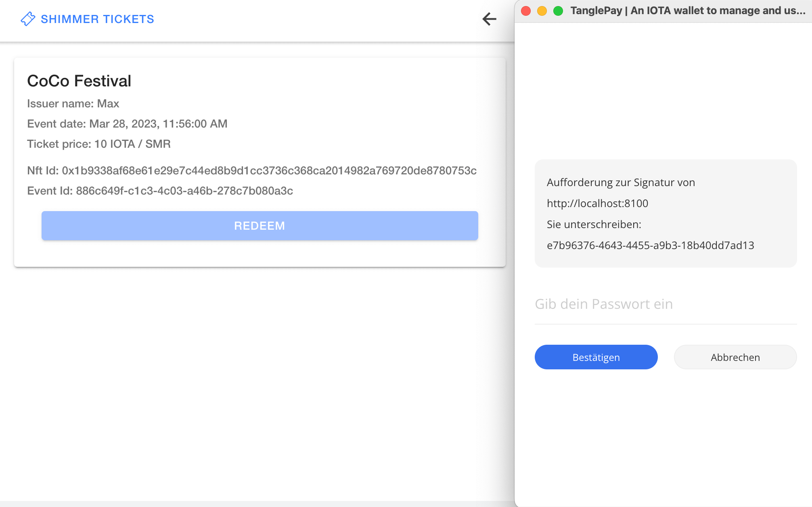
Task: Click the signature request info box
Action: pyautogui.click(x=665, y=214)
